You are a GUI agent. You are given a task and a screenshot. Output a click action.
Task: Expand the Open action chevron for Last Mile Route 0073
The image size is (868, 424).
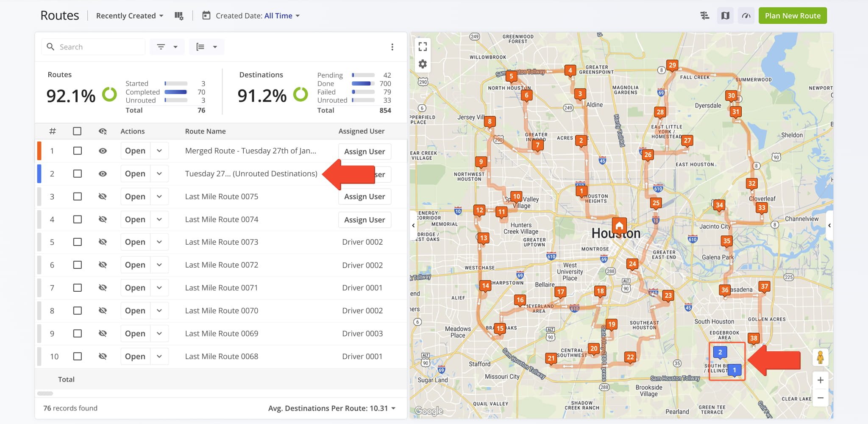(159, 242)
